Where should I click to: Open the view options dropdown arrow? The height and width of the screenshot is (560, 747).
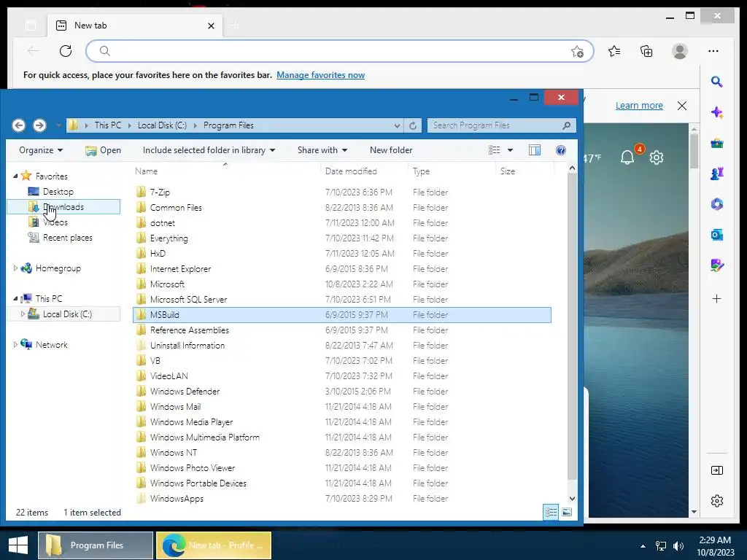(x=510, y=150)
